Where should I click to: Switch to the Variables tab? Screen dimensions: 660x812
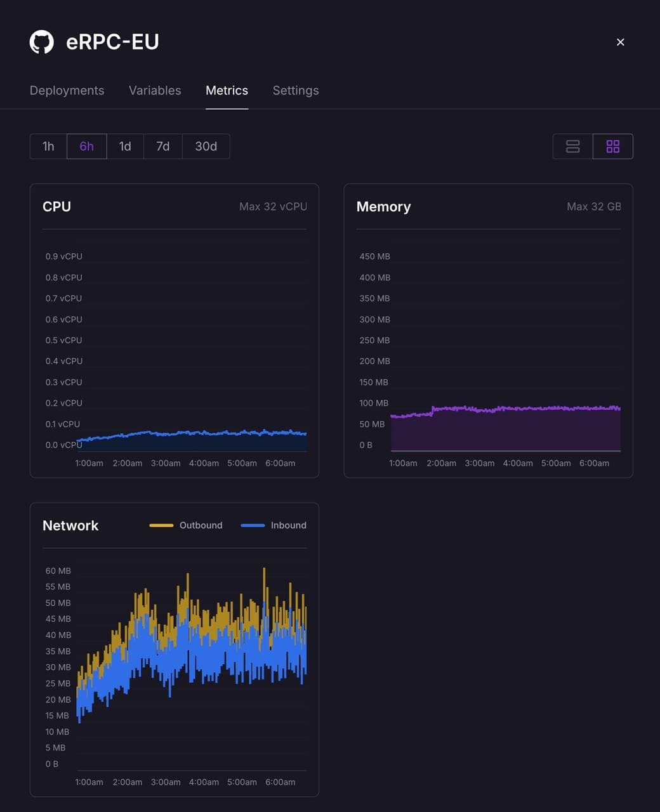point(155,90)
